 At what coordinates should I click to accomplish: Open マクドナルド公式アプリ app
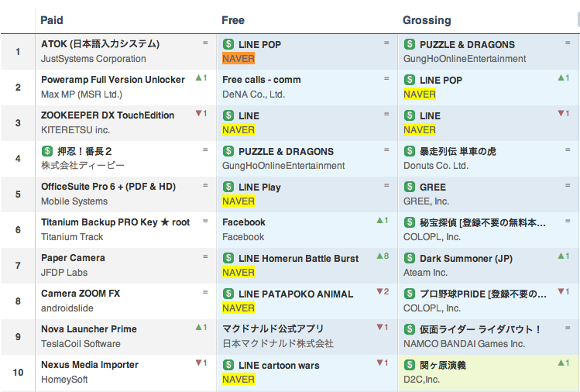(273, 328)
